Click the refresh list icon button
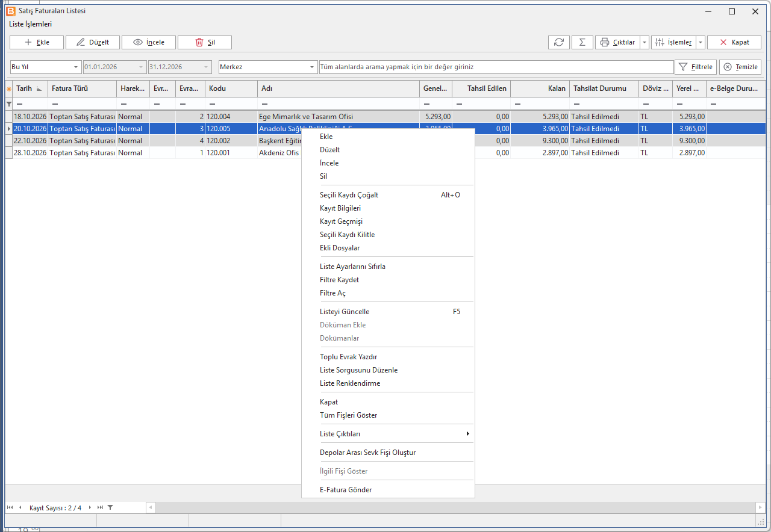The height and width of the screenshot is (532, 771). (558, 42)
